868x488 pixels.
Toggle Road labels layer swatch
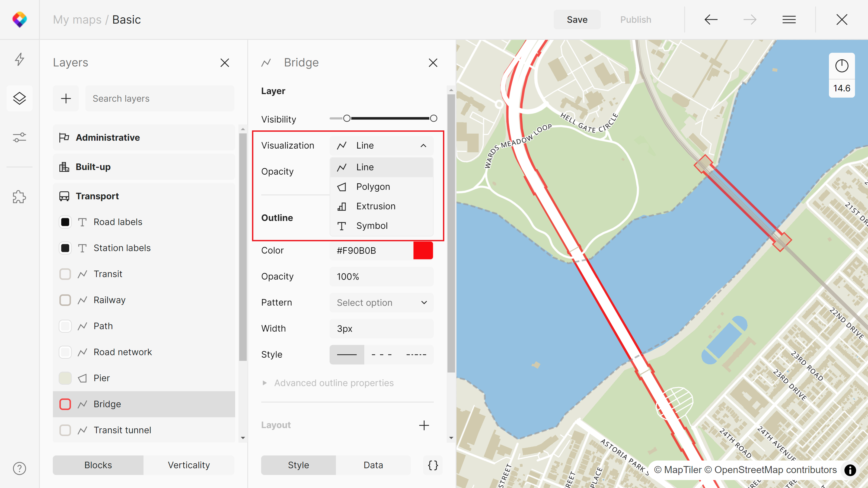click(65, 222)
